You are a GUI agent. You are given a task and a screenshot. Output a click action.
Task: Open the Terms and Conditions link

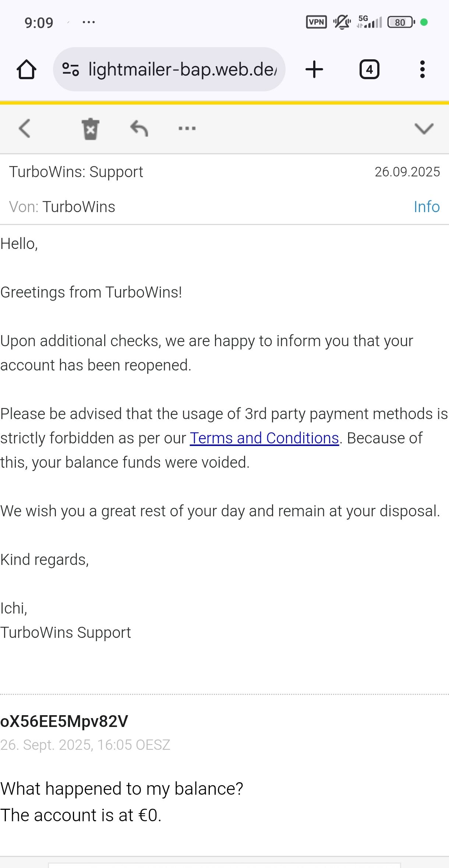264,438
